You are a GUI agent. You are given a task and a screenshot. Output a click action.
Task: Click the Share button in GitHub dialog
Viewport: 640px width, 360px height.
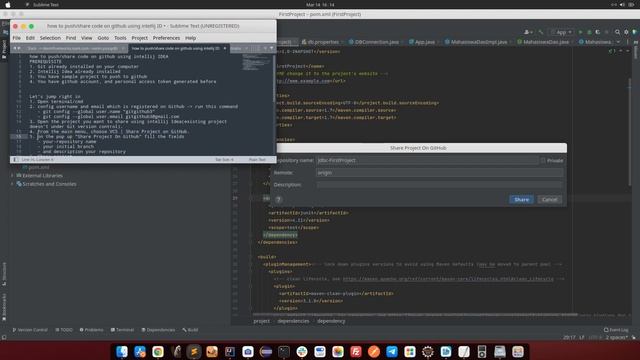(x=521, y=200)
